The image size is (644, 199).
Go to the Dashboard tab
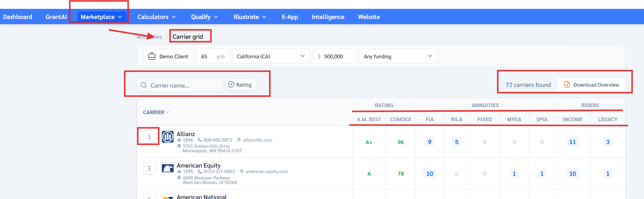(17, 17)
